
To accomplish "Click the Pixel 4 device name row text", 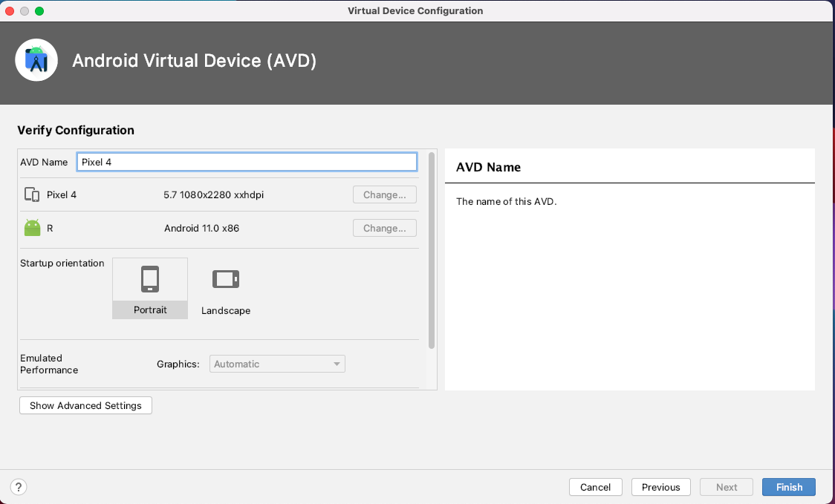I will click(x=62, y=194).
